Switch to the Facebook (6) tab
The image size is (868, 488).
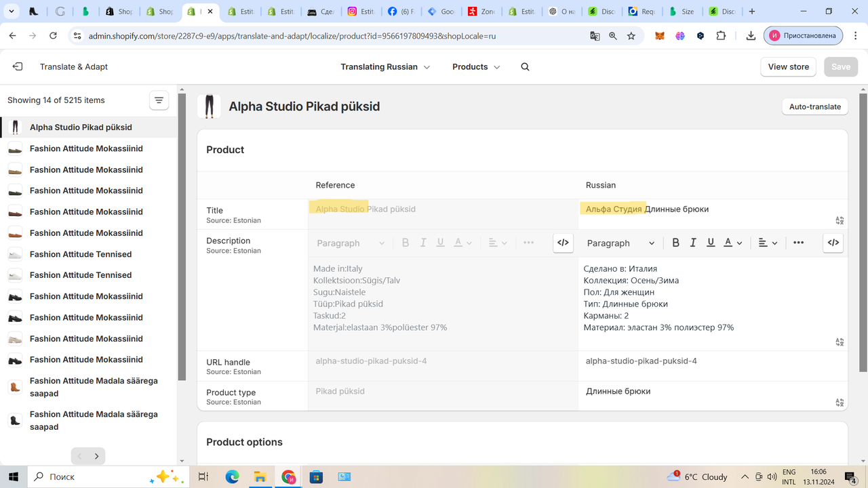click(401, 12)
